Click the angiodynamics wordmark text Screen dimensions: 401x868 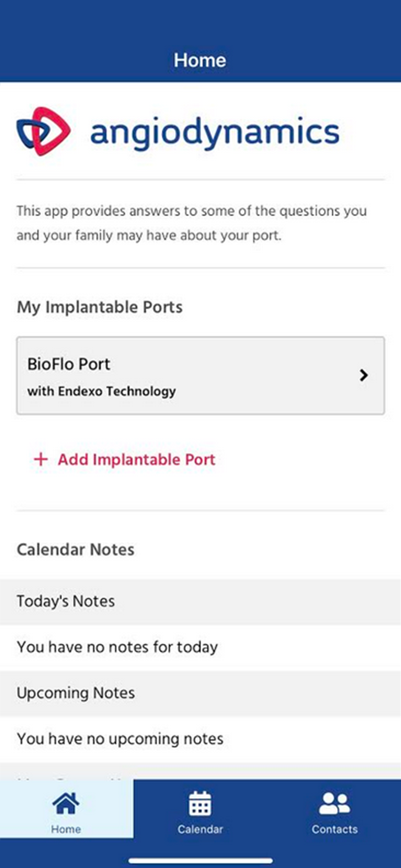pos(215,133)
